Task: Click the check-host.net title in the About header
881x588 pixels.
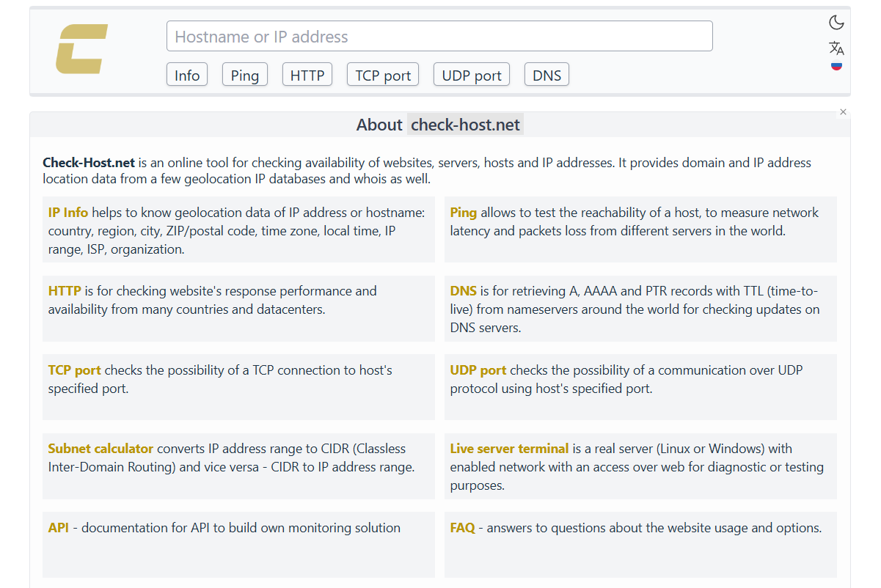Action: [465, 125]
